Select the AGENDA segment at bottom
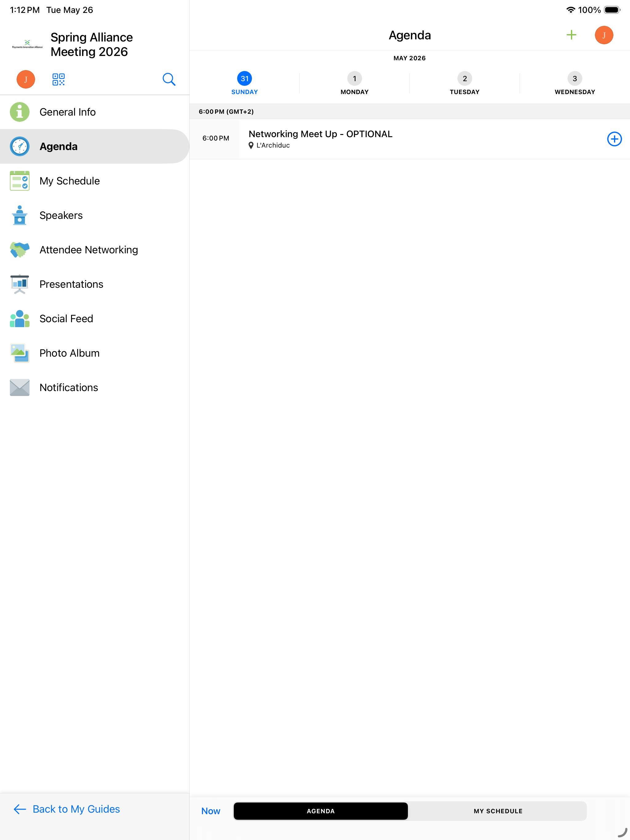Viewport: 630px width, 840px height. 321,811
